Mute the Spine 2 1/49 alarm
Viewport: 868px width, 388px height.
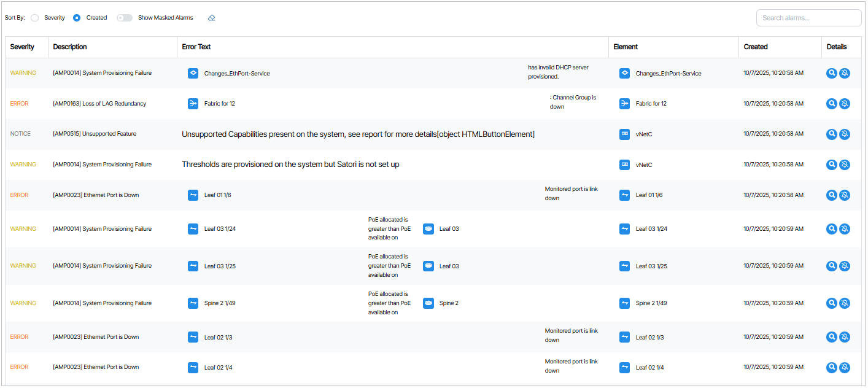coord(845,303)
